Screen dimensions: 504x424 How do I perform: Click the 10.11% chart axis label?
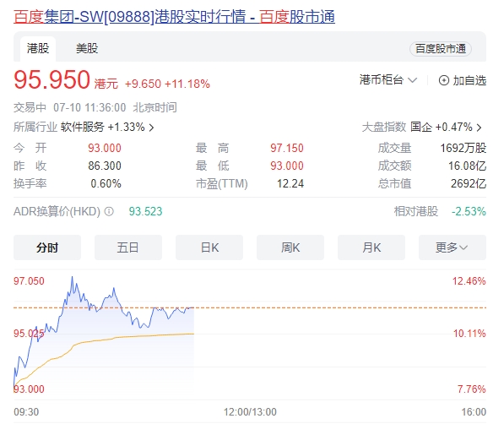coord(469,334)
